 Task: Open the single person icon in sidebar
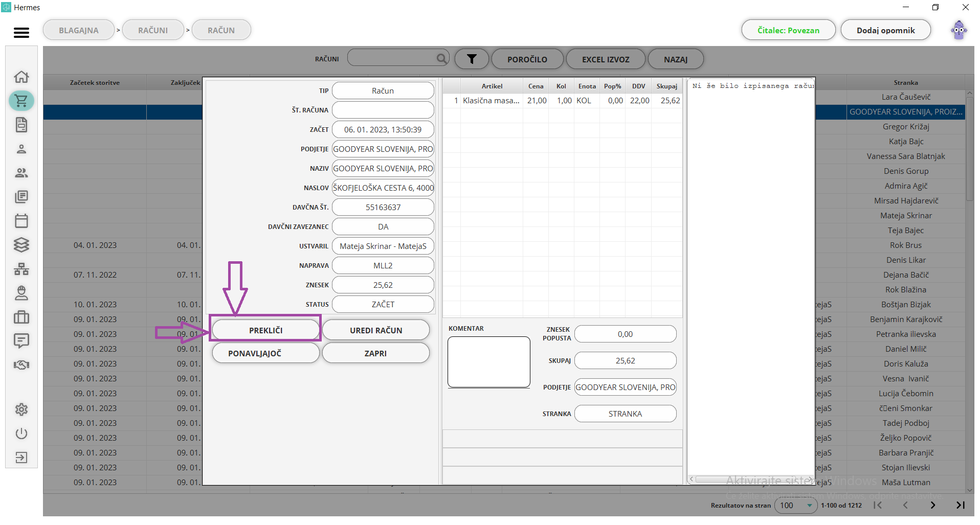pos(21,149)
